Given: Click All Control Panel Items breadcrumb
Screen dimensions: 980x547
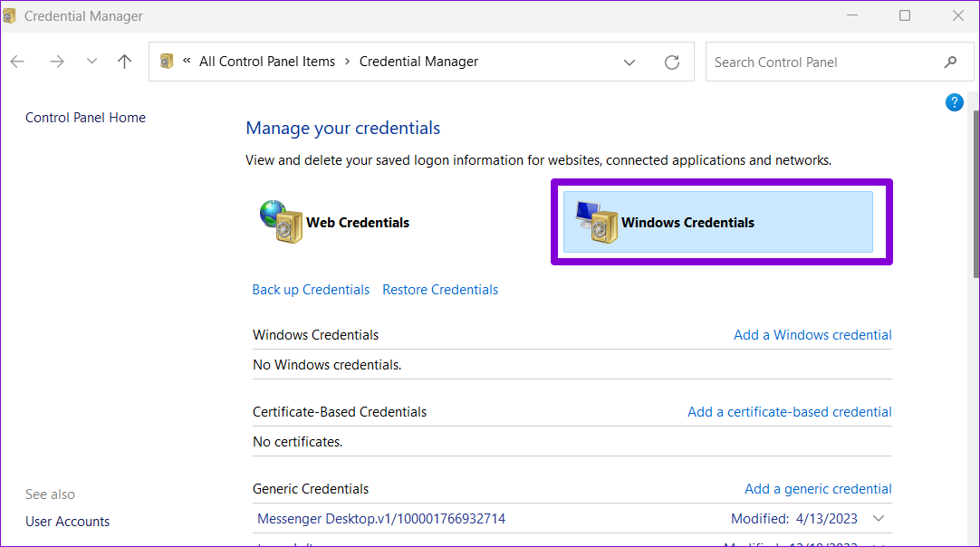Looking at the screenshot, I should pos(267,62).
